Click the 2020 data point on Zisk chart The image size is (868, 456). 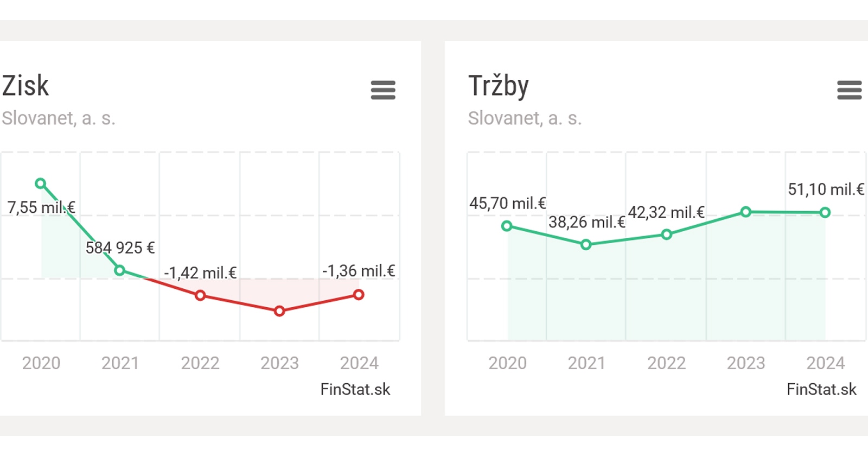tap(41, 183)
